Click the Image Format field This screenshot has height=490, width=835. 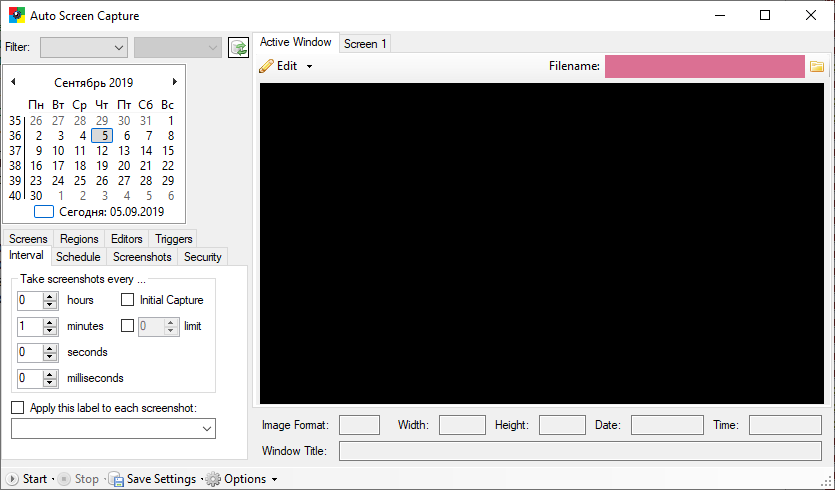pos(359,425)
